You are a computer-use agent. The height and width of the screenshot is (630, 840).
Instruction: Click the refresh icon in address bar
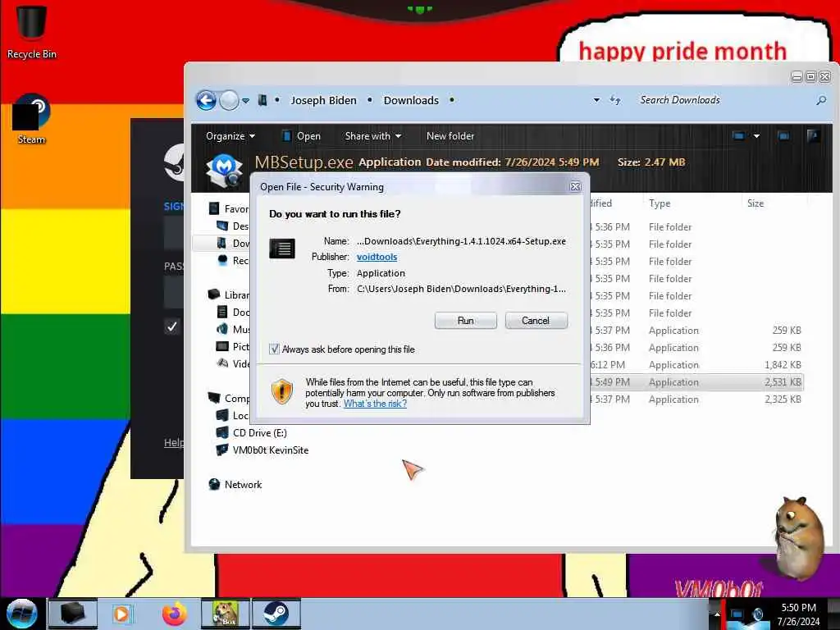point(615,100)
